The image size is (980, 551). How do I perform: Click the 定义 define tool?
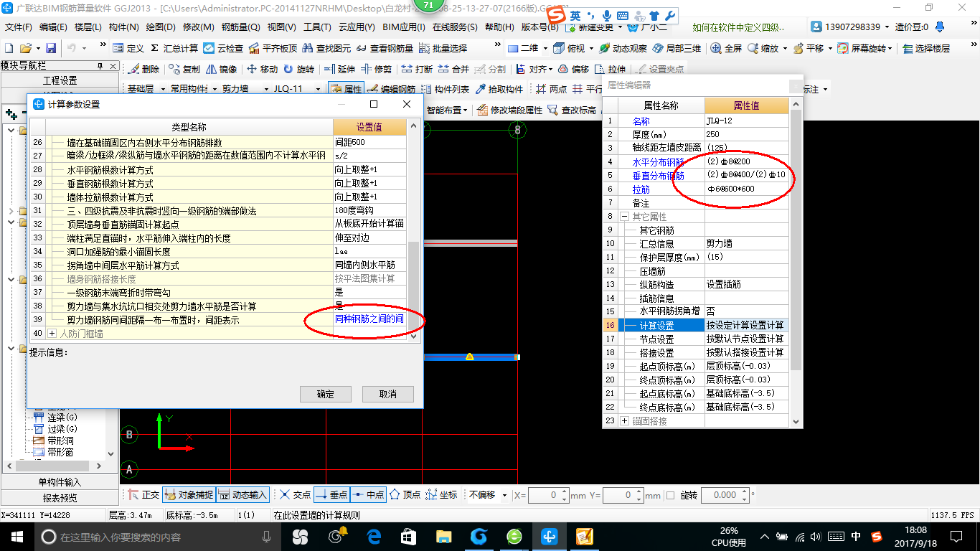[x=128, y=48]
